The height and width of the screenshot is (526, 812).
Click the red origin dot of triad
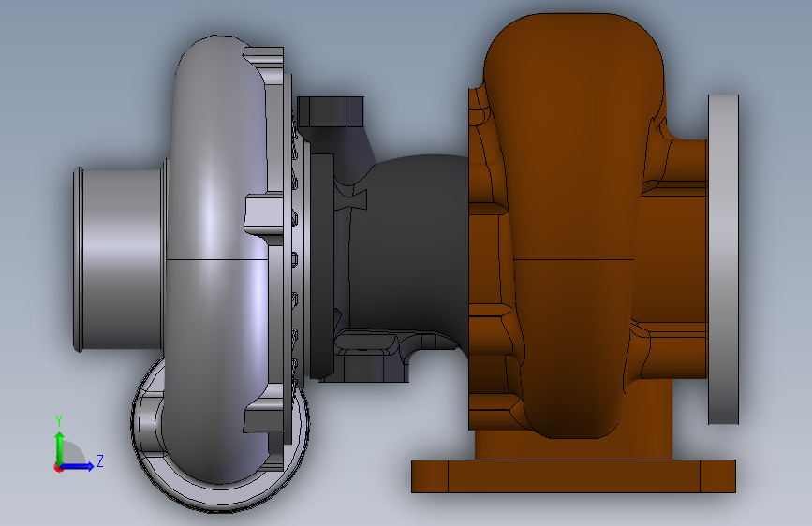coord(57,467)
